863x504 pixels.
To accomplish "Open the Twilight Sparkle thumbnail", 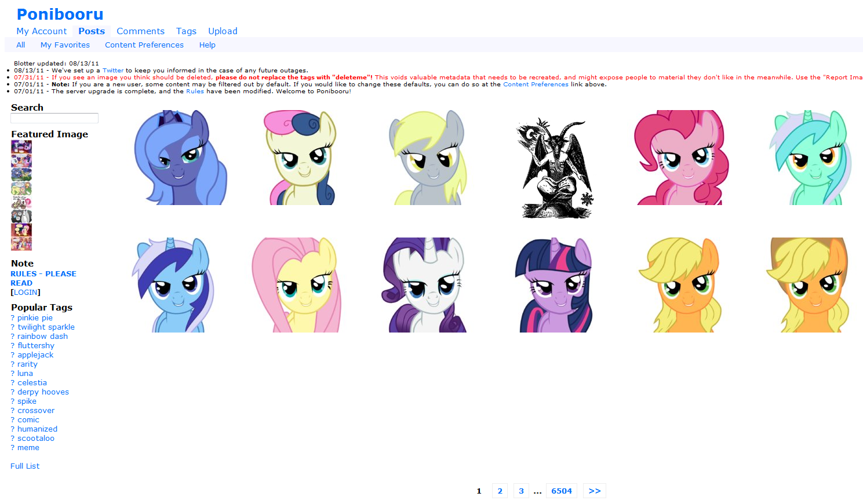I will 554,285.
